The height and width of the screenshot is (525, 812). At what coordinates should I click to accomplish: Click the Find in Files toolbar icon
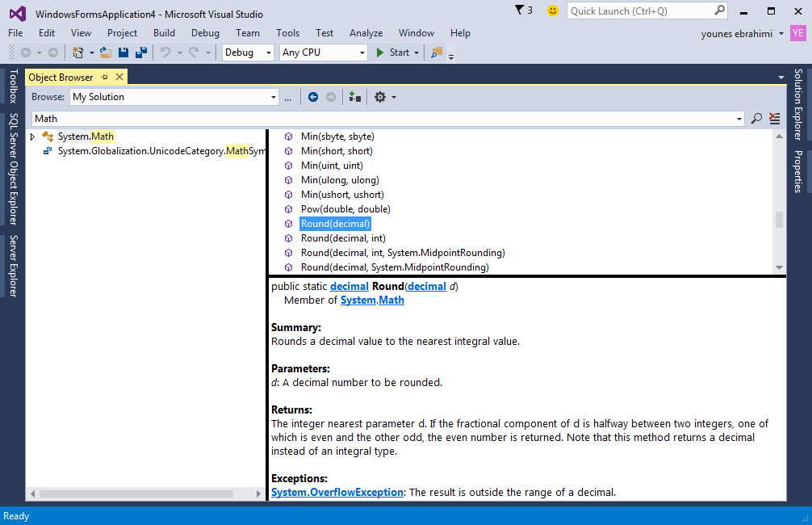[437, 52]
